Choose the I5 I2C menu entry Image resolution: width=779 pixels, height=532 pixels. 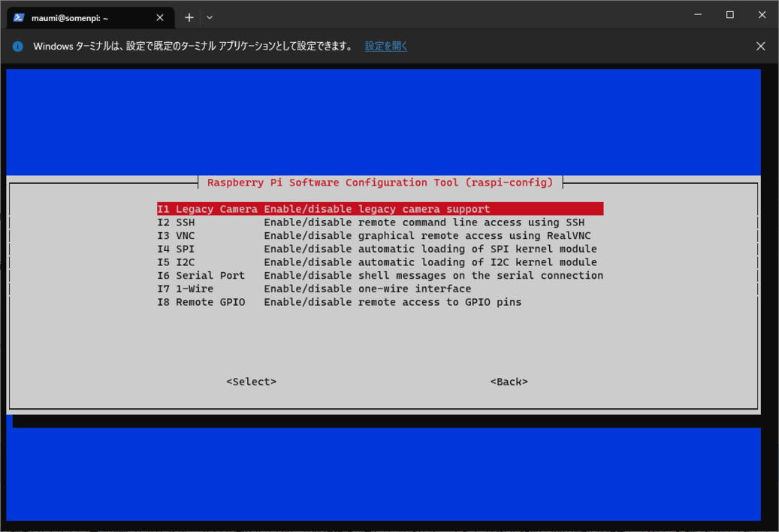pyautogui.click(x=380, y=262)
